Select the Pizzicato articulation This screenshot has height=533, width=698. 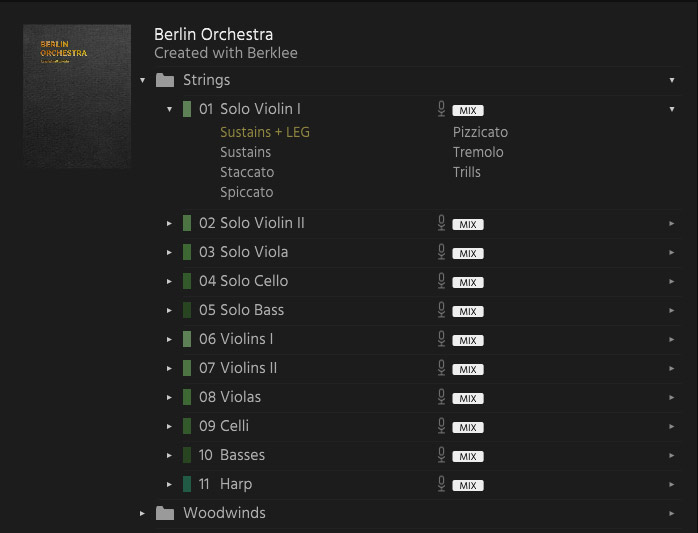point(480,132)
